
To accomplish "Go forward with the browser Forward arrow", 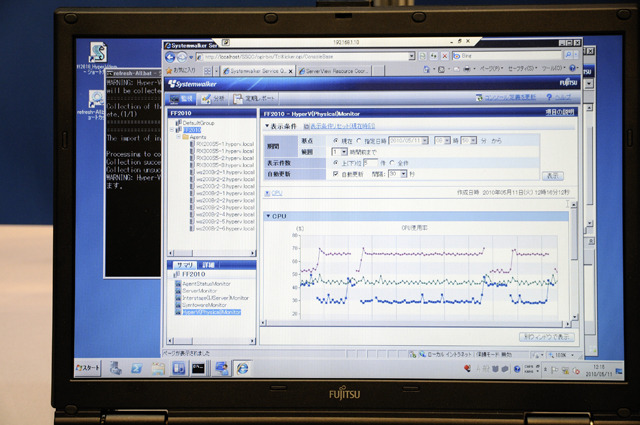I will coord(182,57).
